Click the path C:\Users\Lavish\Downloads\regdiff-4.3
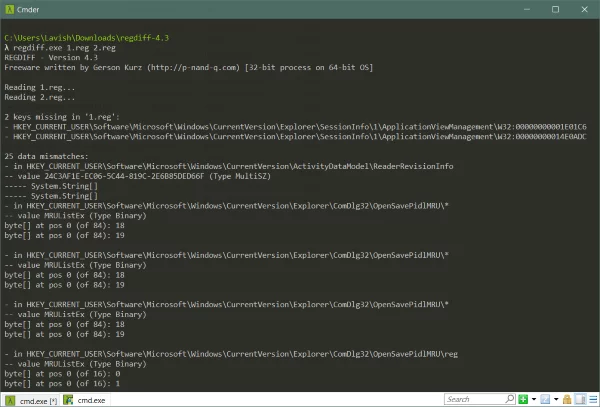The height and width of the screenshot is (407, 600). [86, 37]
